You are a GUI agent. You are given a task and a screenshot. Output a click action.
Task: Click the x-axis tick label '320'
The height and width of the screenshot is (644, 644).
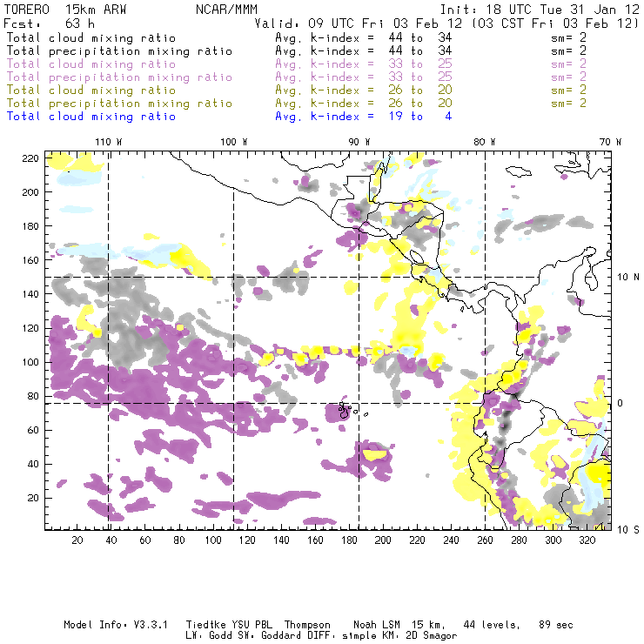click(x=587, y=540)
